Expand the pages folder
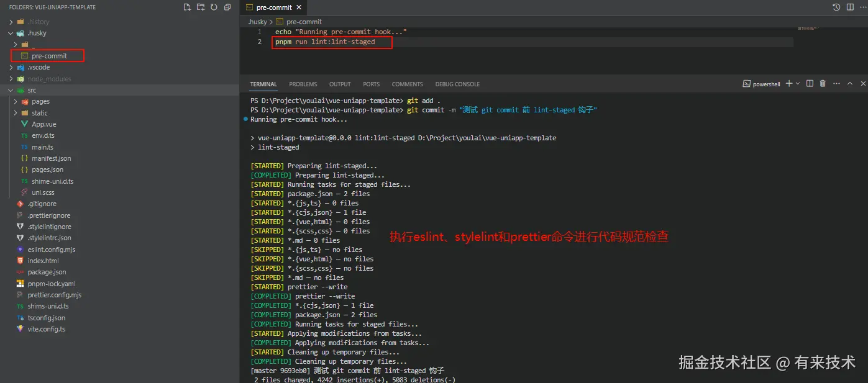 coord(16,101)
